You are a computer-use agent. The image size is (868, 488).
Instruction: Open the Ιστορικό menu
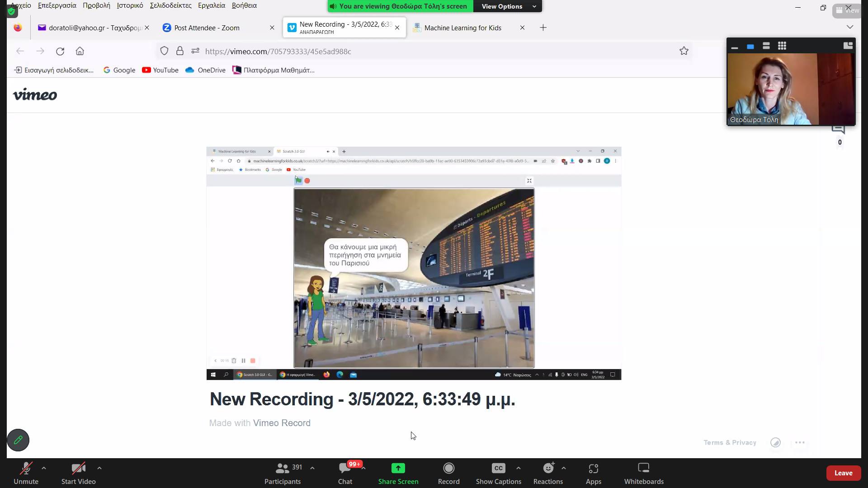pos(130,5)
